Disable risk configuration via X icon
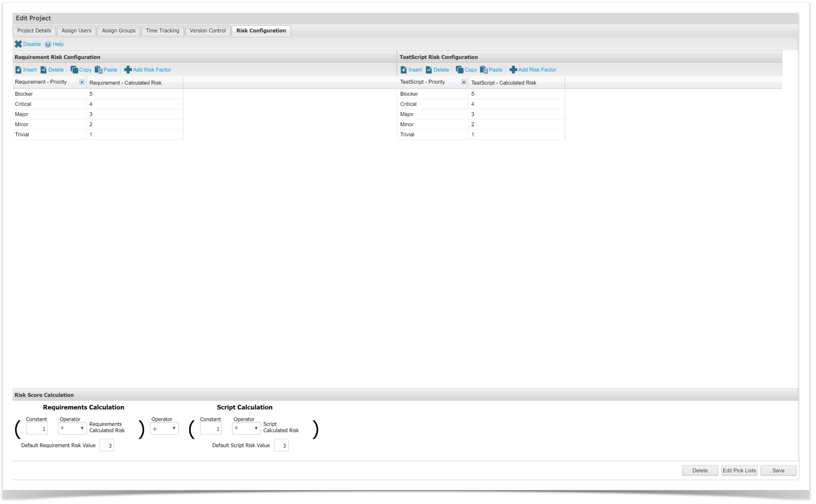 pos(18,44)
